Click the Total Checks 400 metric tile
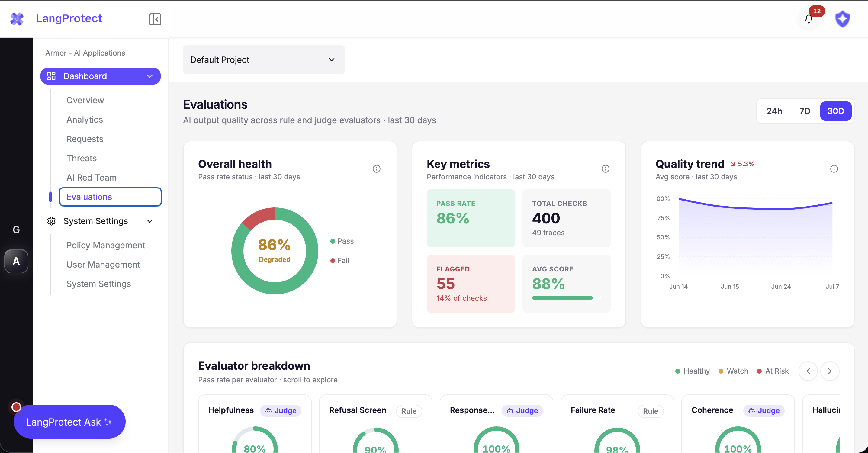Screen dimensions: 868x453 566,218
